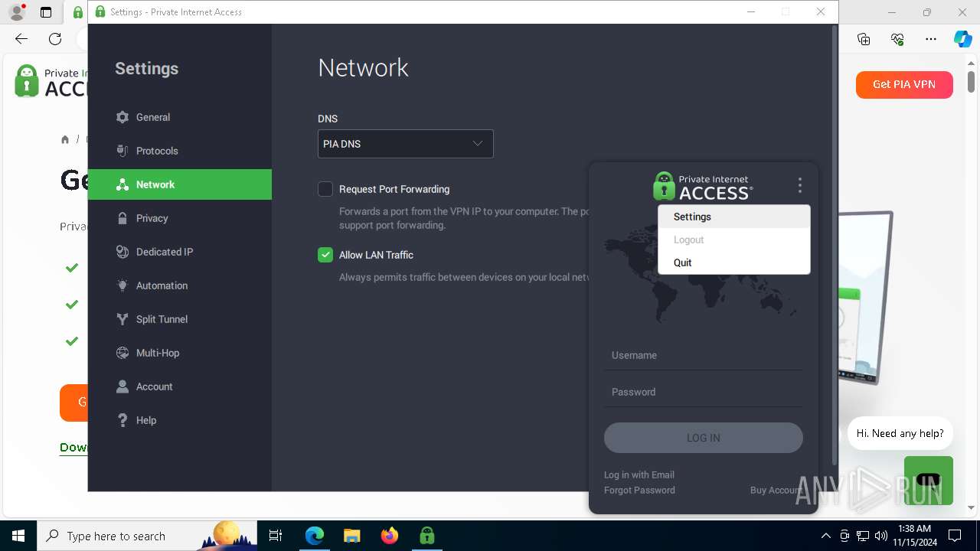The height and width of the screenshot is (551, 980).
Task: Switch to the General settings tab
Action: pos(180,117)
